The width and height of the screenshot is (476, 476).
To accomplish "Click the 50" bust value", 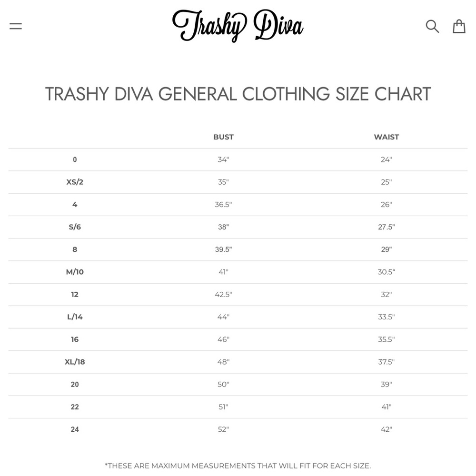I will tap(223, 384).
